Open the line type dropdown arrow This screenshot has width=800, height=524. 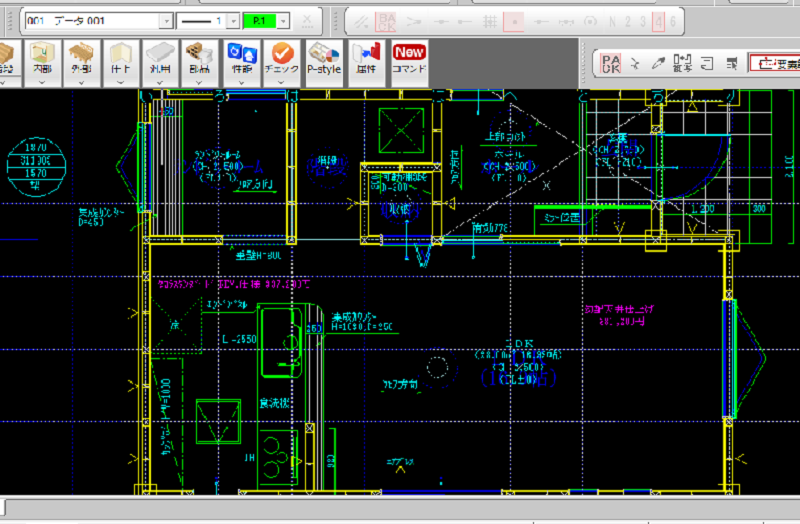tap(233, 21)
